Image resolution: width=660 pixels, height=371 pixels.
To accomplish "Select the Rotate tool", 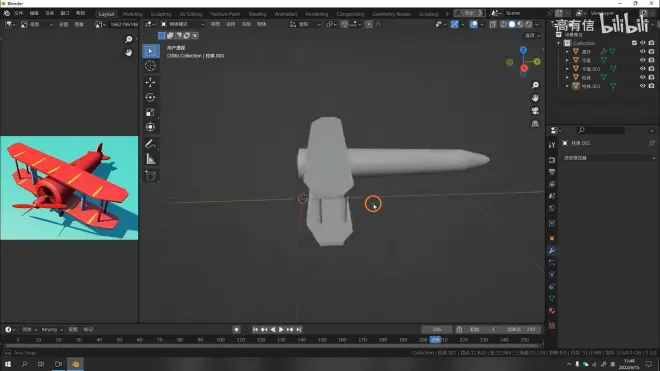I will click(150, 97).
